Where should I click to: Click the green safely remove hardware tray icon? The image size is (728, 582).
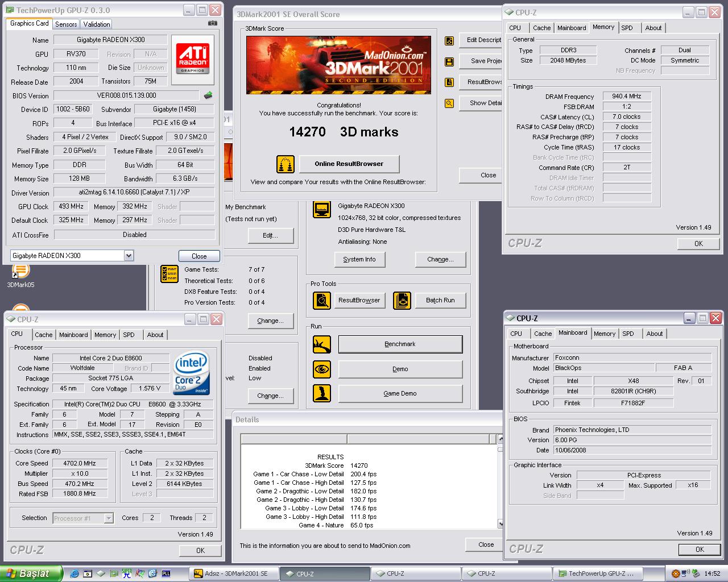point(696,573)
